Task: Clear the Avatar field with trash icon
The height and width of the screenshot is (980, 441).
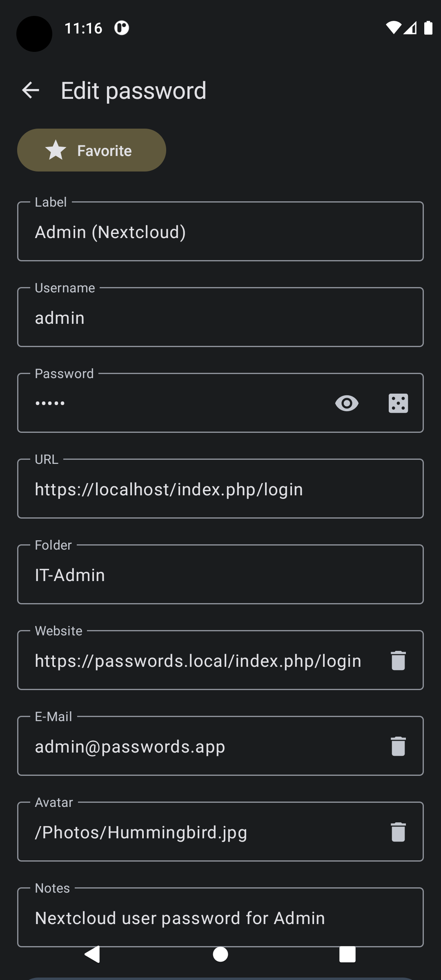Action: pyautogui.click(x=398, y=832)
